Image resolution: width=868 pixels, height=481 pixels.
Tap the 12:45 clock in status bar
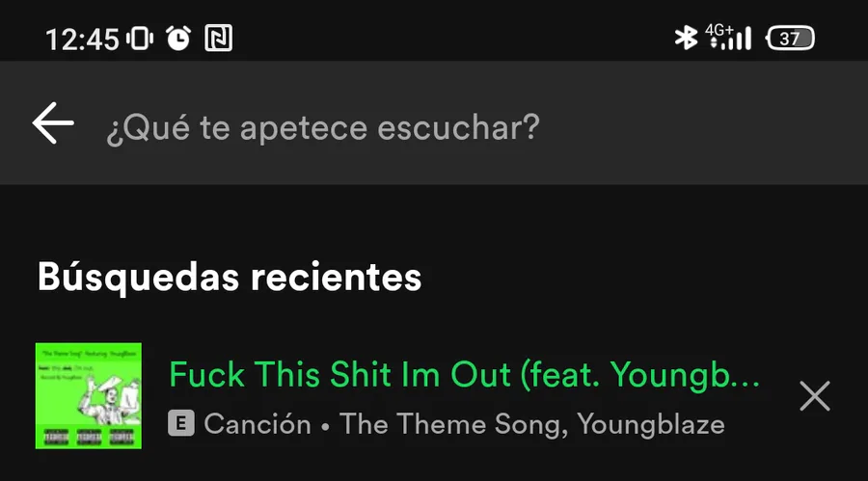[82, 40]
